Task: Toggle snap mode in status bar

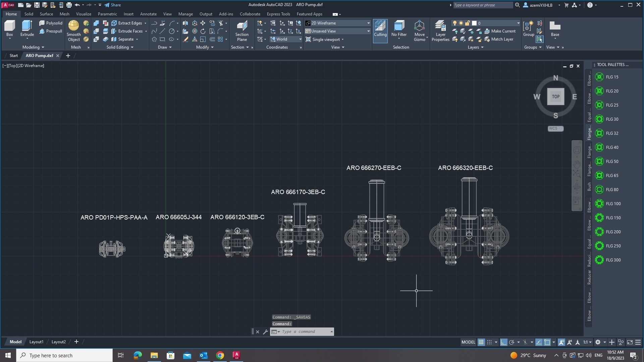Action: pyautogui.click(x=489, y=342)
